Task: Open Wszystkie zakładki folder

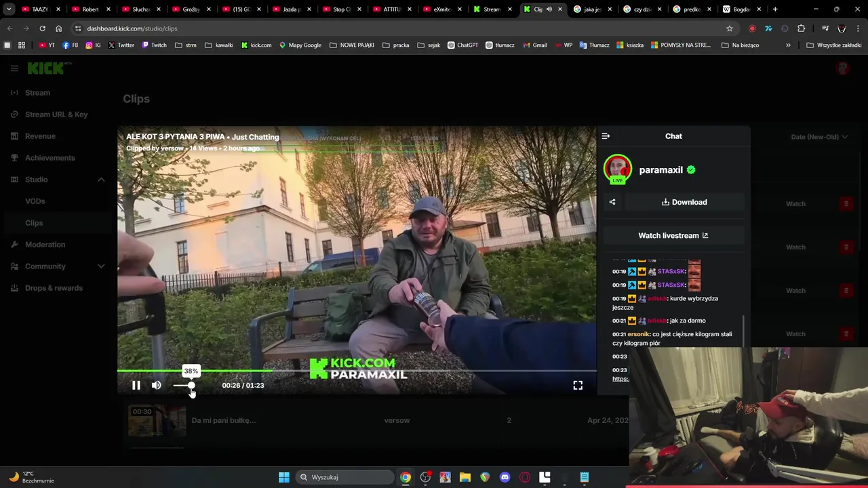Action: coord(833,45)
